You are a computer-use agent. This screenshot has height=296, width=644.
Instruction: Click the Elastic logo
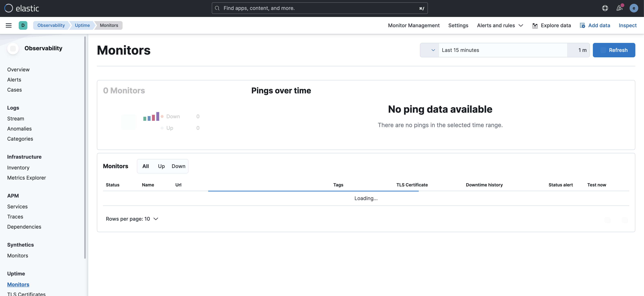click(x=22, y=8)
